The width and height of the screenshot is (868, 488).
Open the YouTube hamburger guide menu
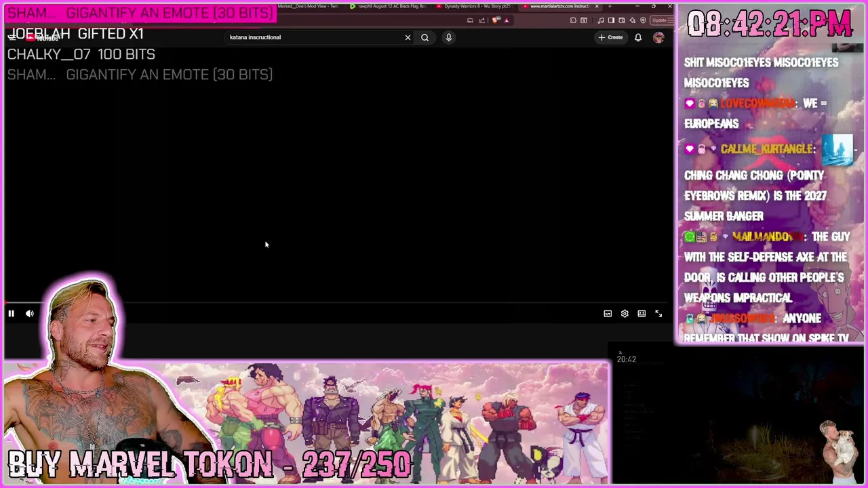pos(12,37)
